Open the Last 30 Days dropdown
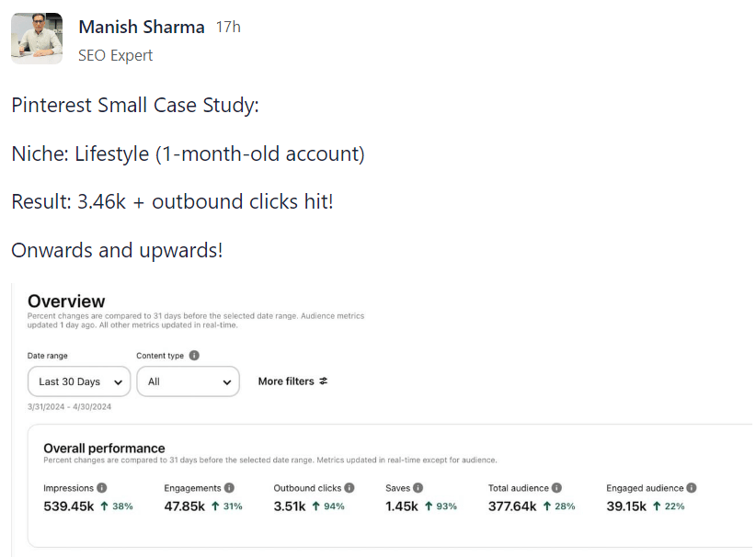Viewport: 756px width, 557px height. 78,381
